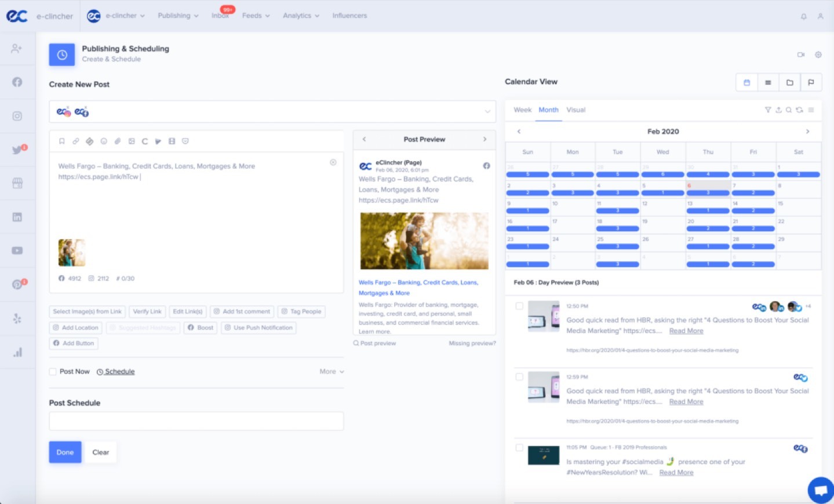The image size is (834, 504).
Task: Switch to the calendar view icon
Action: point(746,82)
